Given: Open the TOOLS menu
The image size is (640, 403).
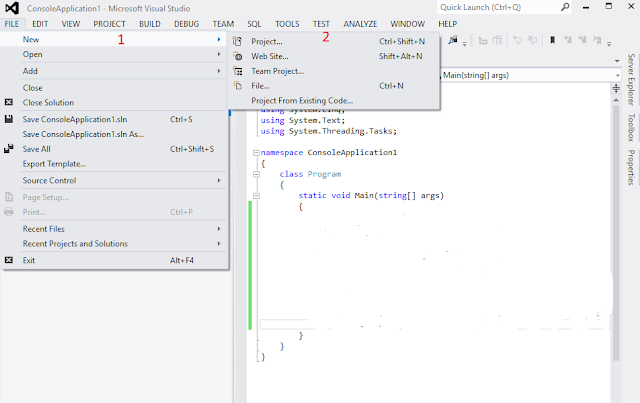Looking at the screenshot, I should pyautogui.click(x=287, y=24).
